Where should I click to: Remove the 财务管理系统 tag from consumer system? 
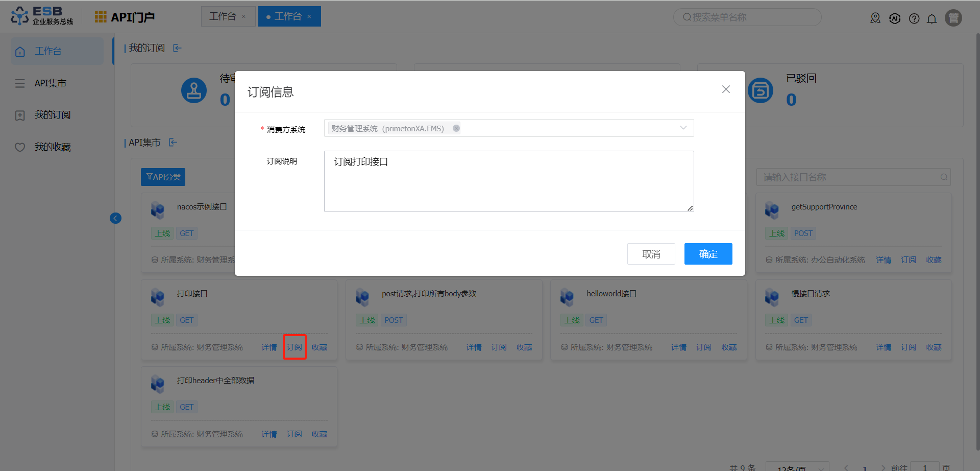[x=456, y=128]
